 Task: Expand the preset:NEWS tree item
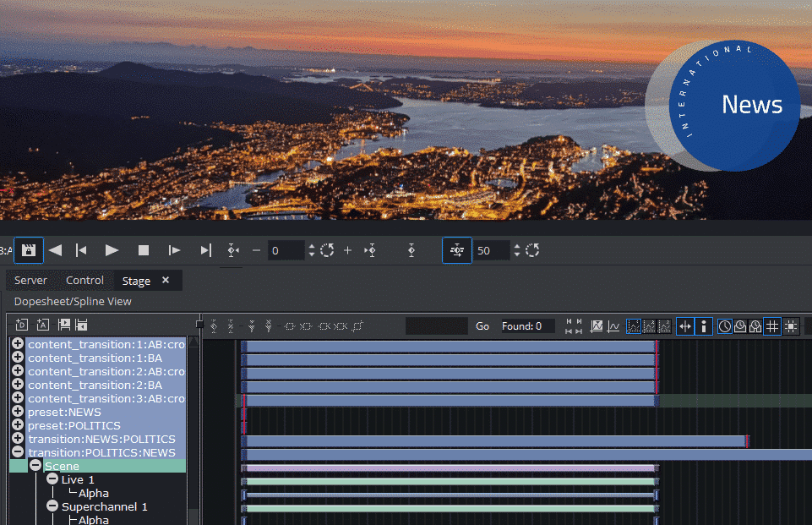pos(18,413)
